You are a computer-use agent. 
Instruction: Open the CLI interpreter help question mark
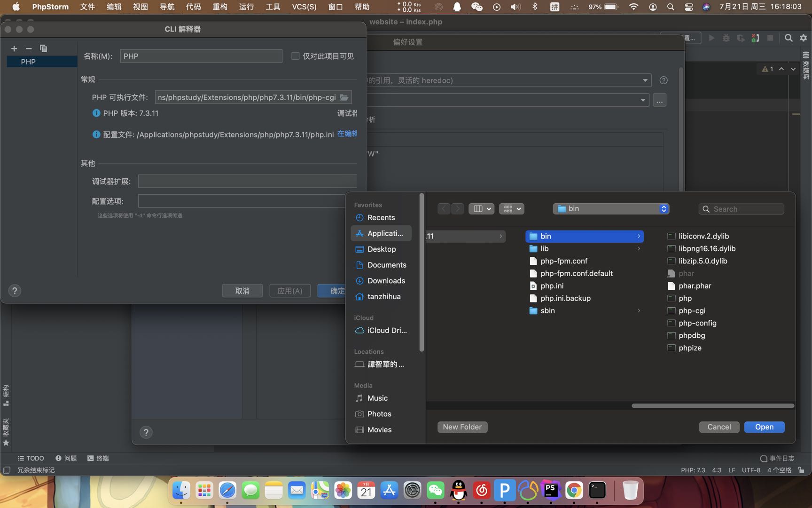click(15, 291)
